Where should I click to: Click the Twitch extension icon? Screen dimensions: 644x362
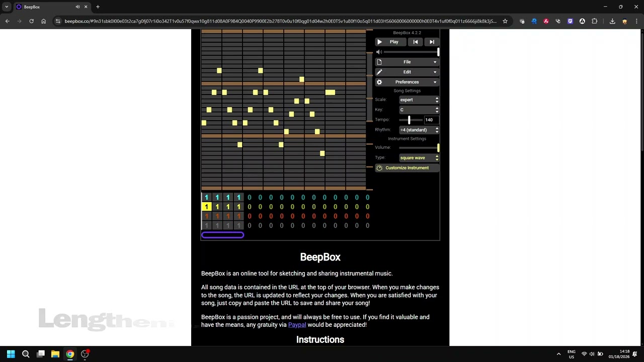570,21
